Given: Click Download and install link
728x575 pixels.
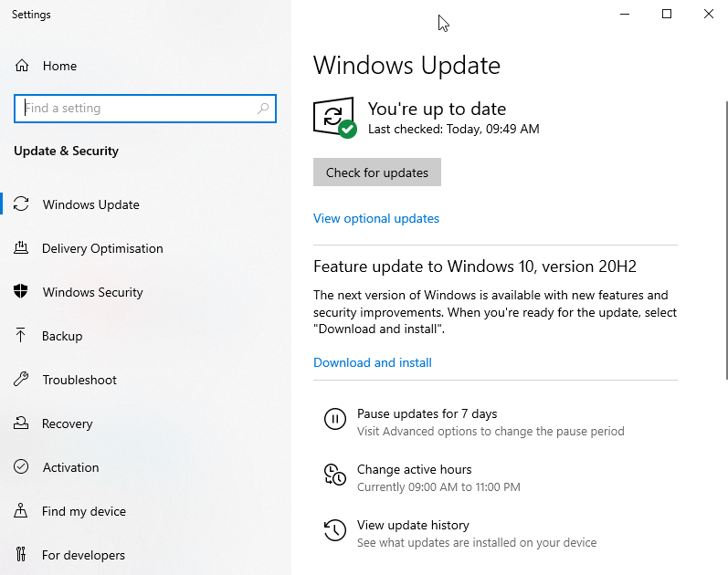Looking at the screenshot, I should pos(373,362).
